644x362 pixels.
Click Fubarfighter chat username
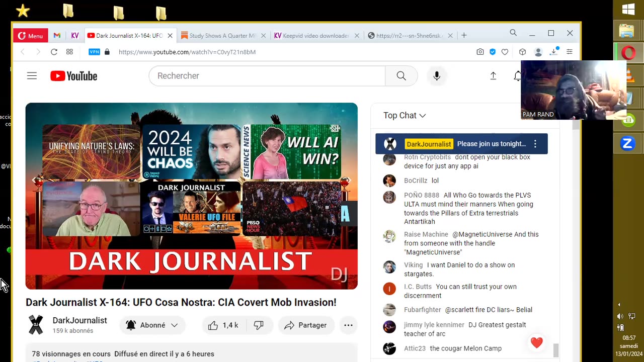[x=423, y=310]
